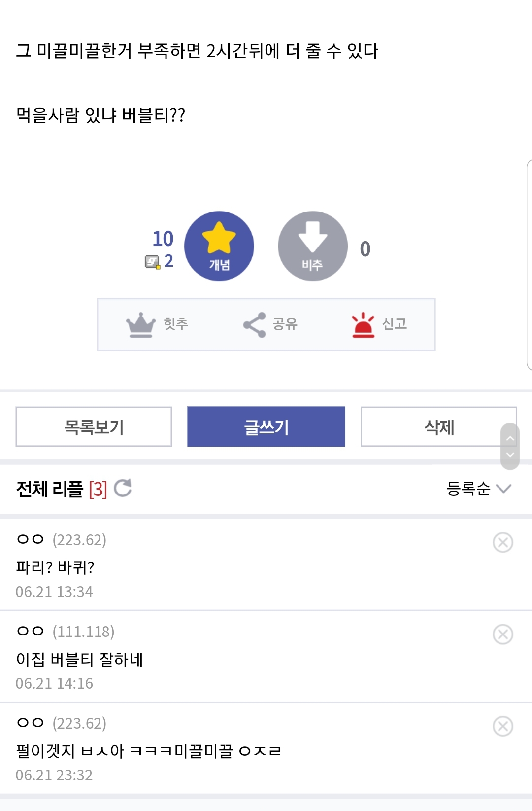
Task: Click the fixed-nick upvote icon beside count 2
Action: [152, 262]
